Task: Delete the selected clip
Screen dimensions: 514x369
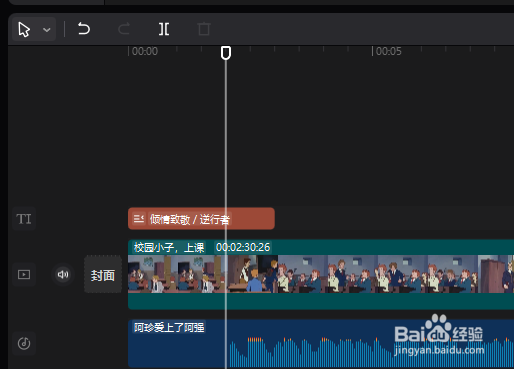Action: (204, 29)
